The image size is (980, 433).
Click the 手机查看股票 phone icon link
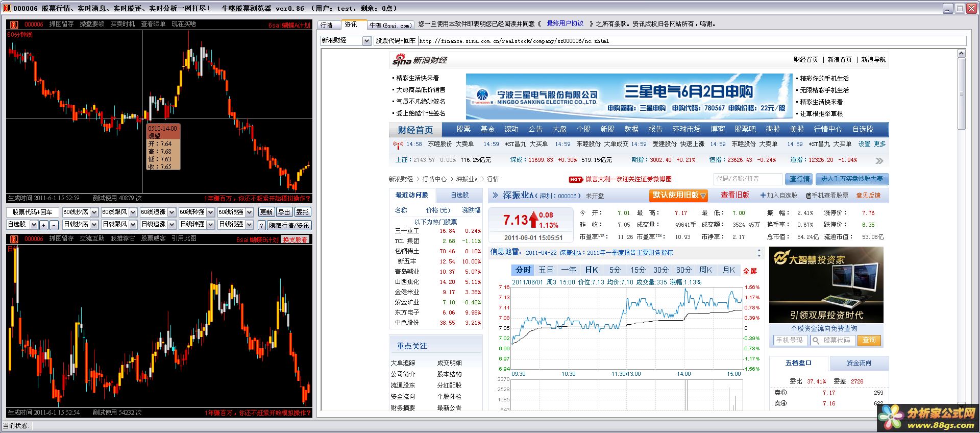coord(827,196)
